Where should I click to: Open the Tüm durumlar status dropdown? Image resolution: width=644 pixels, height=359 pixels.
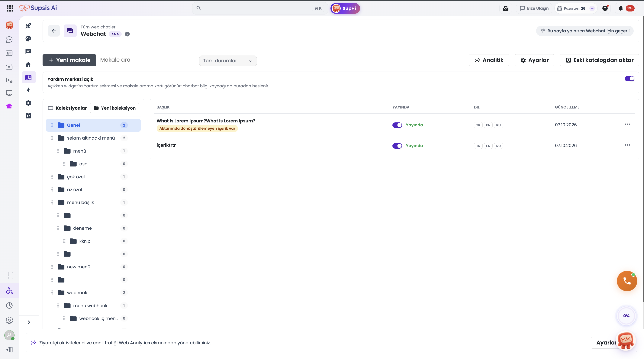pyautogui.click(x=228, y=61)
